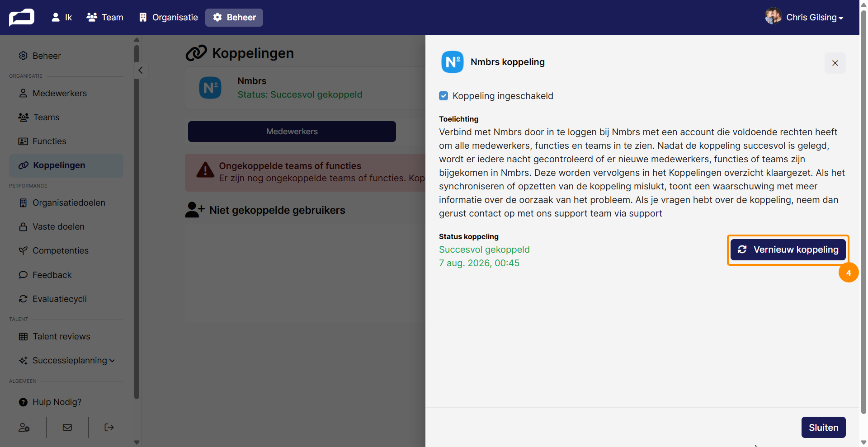Toggle the Koppeling ingeschakeld checkbox
The image size is (868, 447).
point(443,96)
